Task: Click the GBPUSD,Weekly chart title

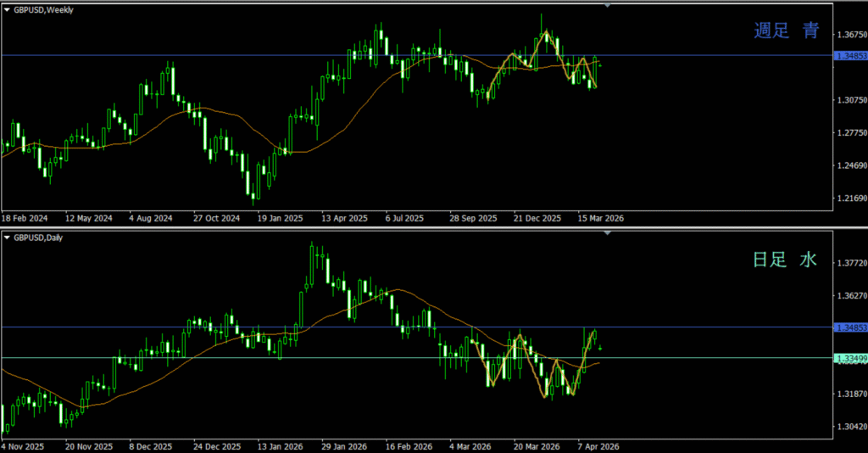Action: coord(44,8)
